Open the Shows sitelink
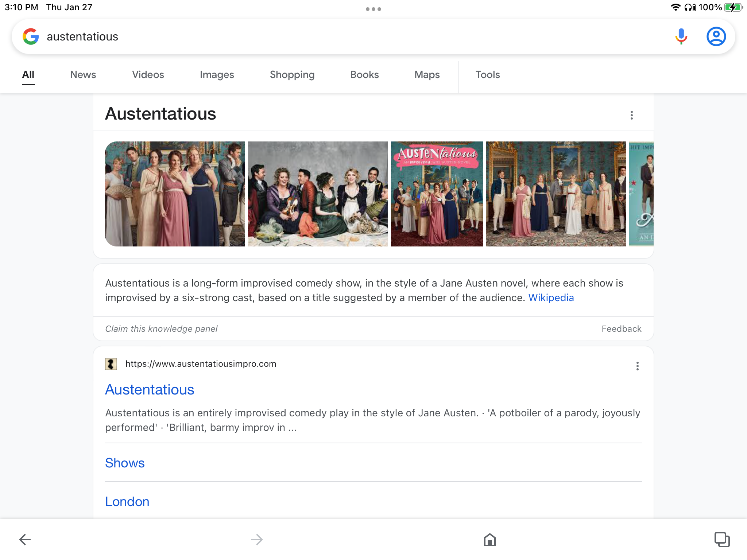747x560 pixels. (125, 463)
